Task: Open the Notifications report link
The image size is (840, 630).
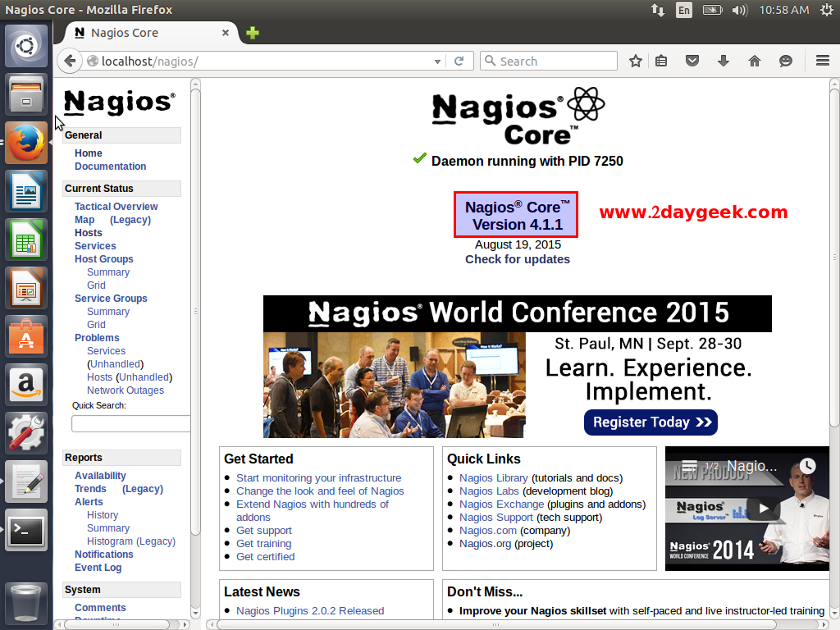Action: tap(104, 555)
